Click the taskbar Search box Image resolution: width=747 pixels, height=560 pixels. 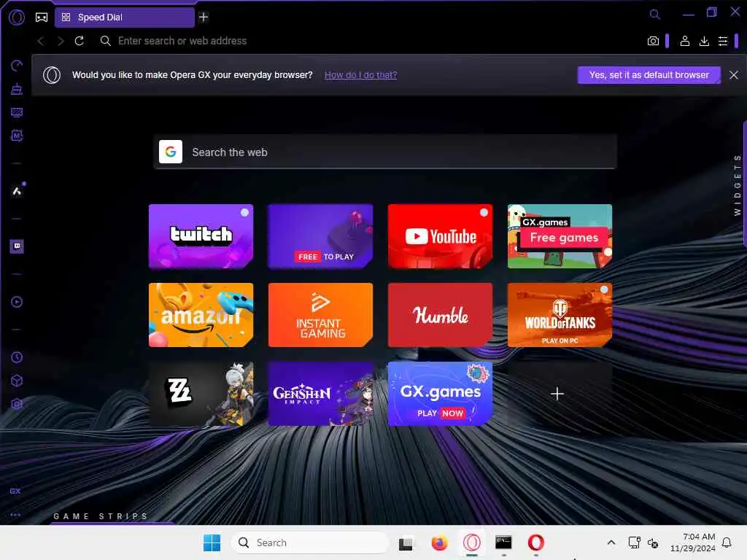click(x=310, y=542)
